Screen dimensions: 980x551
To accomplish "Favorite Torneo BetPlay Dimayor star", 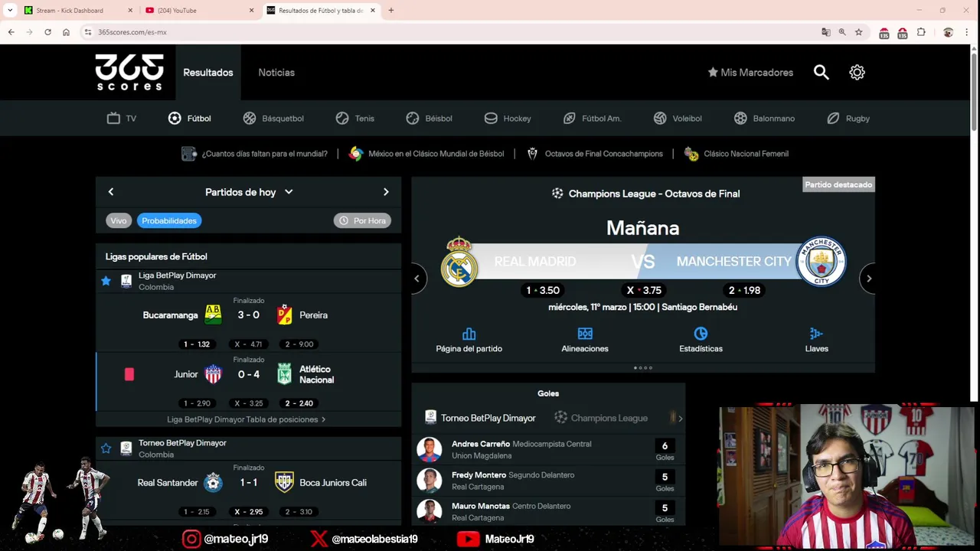I will (106, 448).
